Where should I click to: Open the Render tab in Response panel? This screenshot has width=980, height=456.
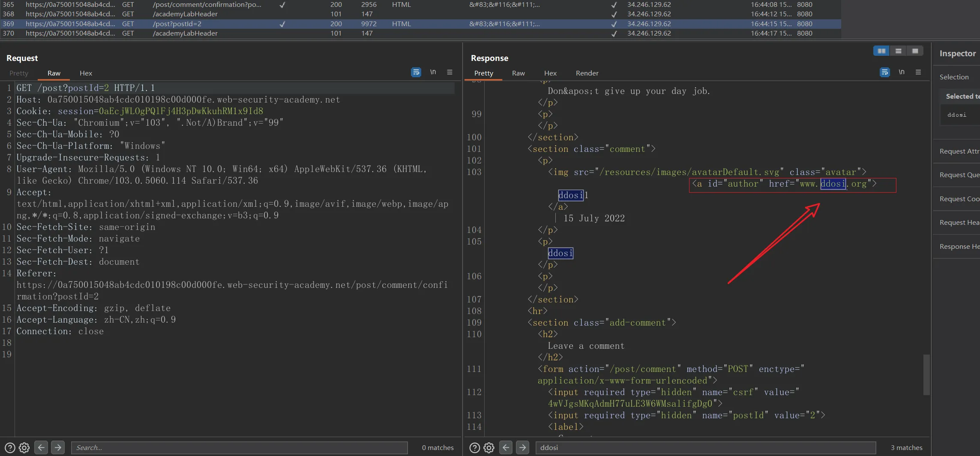[x=587, y=73]
